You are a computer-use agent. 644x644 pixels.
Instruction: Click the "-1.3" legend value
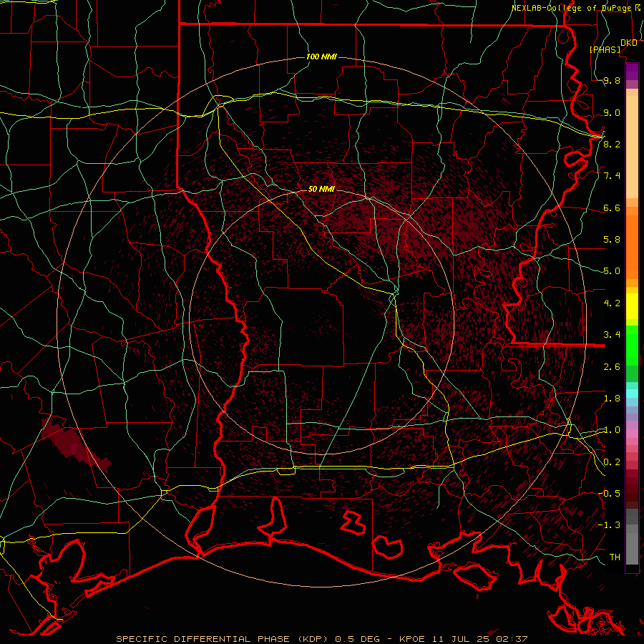point(609,525)
